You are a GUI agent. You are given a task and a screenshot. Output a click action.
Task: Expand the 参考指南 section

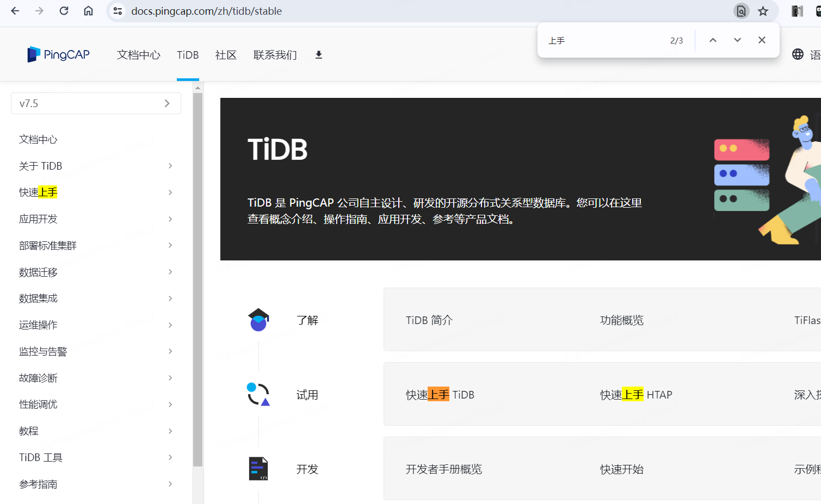point(170,484)
